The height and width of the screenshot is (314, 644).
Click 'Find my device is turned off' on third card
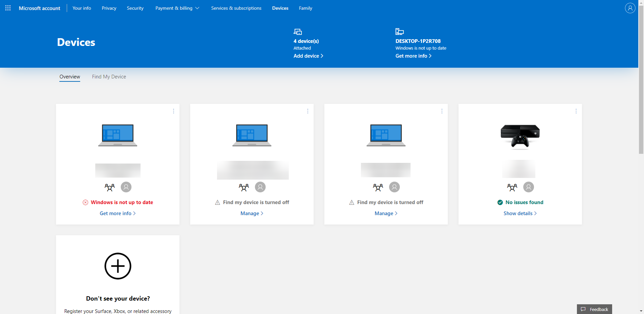click(x=390, y=202)
